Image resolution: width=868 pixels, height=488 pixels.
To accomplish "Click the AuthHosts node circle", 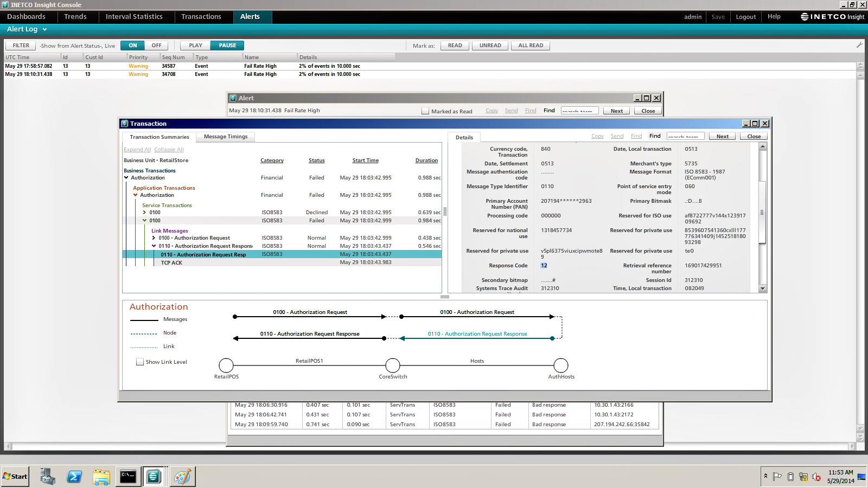I will 561,365.
